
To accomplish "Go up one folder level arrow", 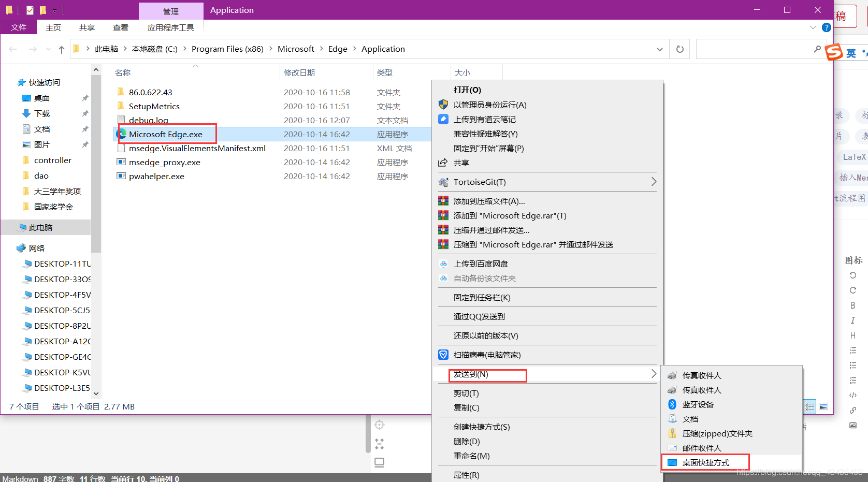I will [62, 49].
